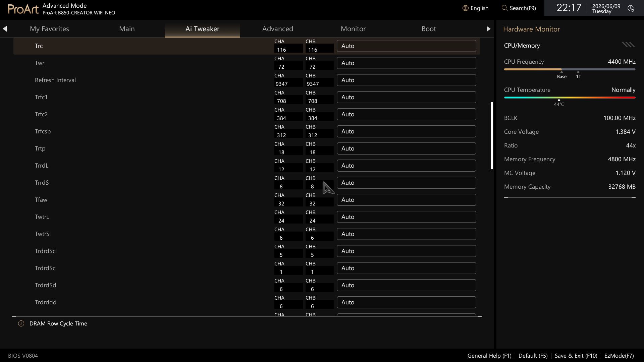Click the CPU Temperature gradient bar
Viewport: 644px width, 362px height.
click(x=570, y=98)
